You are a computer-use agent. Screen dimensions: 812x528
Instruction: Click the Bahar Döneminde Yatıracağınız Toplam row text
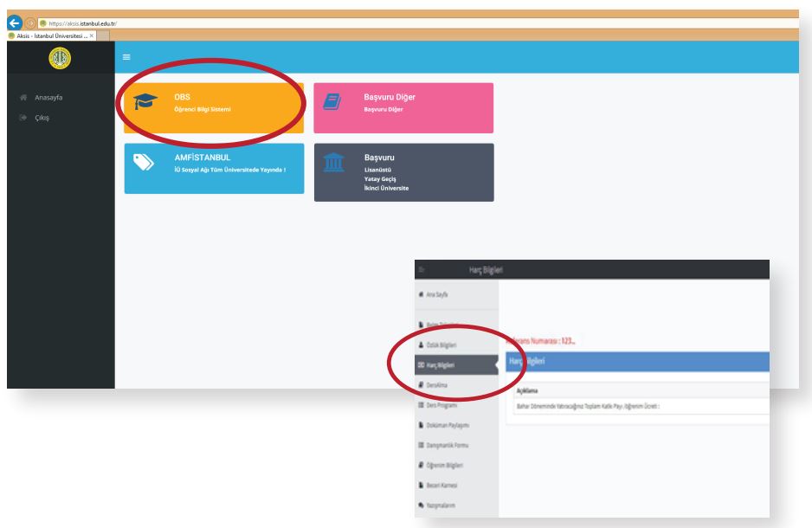click(588, 406)
